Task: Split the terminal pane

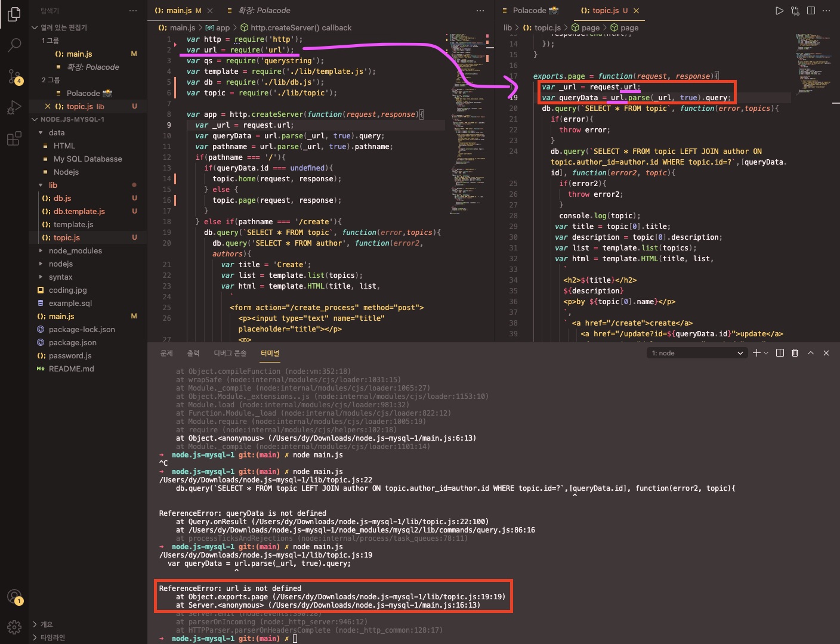Action: [780, 353]
